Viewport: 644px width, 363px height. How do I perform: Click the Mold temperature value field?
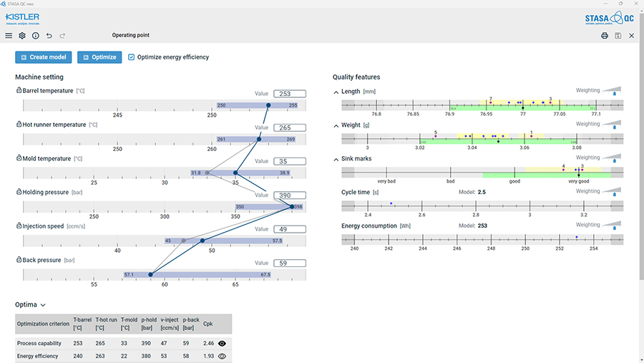(289, 161)
